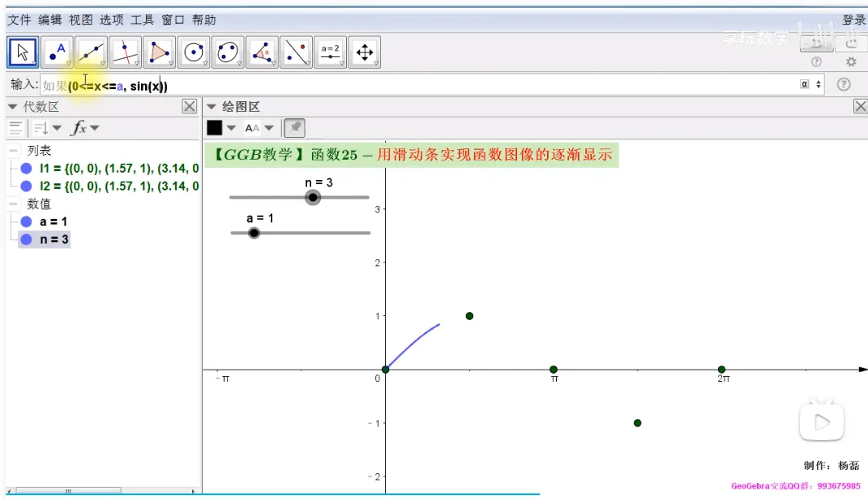The height and width of the screenshot is (500, 868).
Task: Pick the Polygon tool
Action: (x=160, y=53)
